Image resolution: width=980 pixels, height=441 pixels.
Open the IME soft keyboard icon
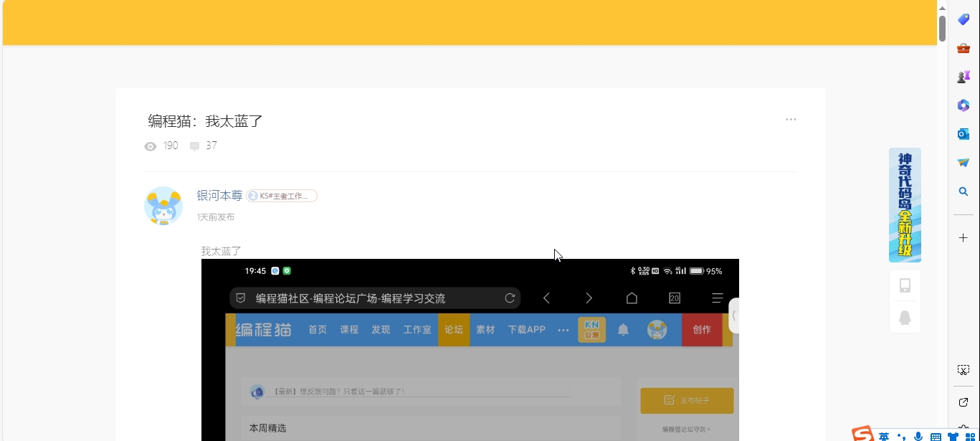936,437
